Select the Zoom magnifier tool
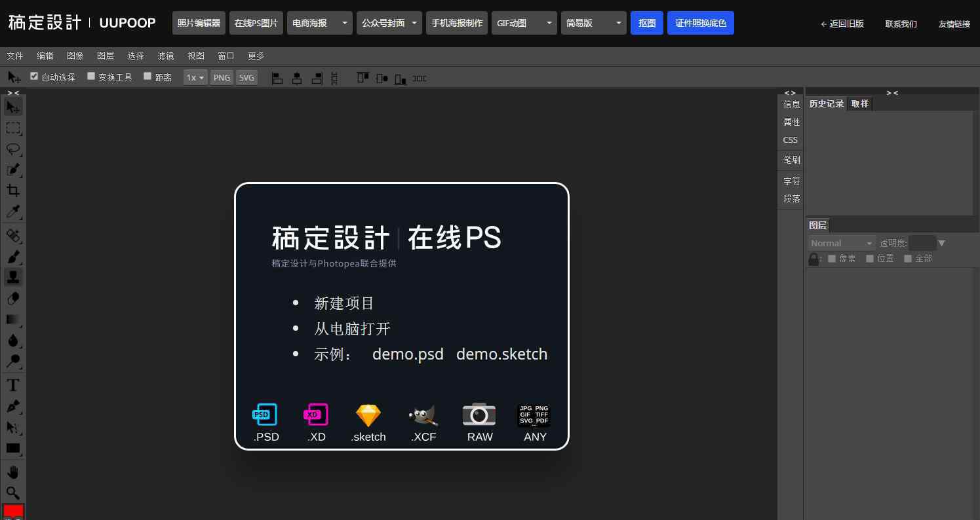This screenshot has height=520, width=980. (x=13, y=493)
